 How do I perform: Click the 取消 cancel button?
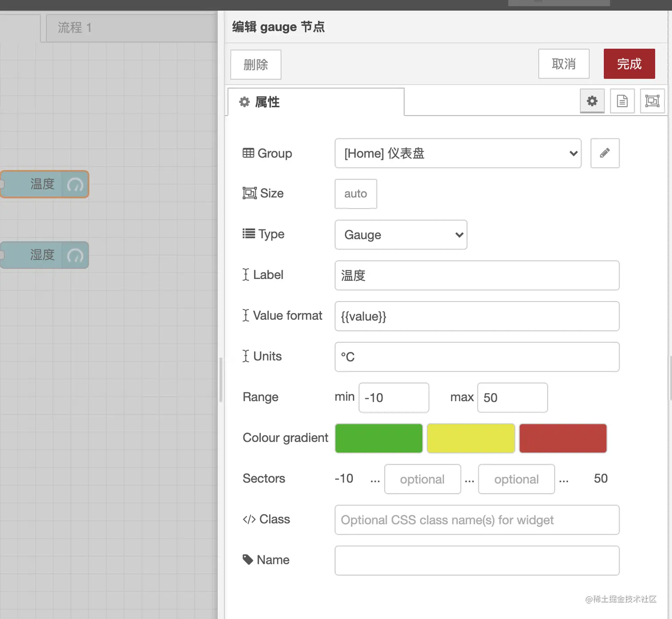coord(564,64)
